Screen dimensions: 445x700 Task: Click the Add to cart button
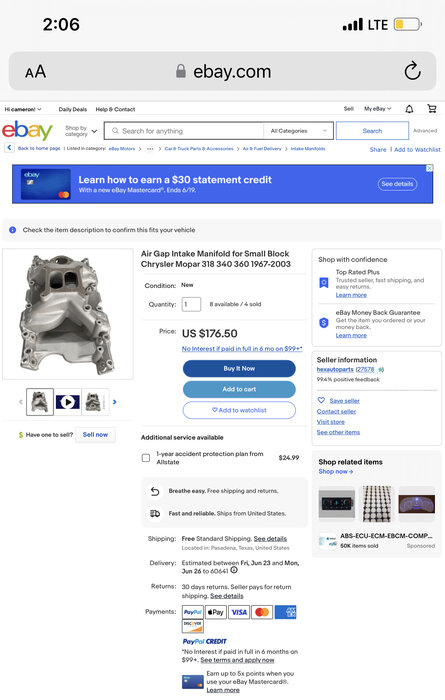coord(239,389)
